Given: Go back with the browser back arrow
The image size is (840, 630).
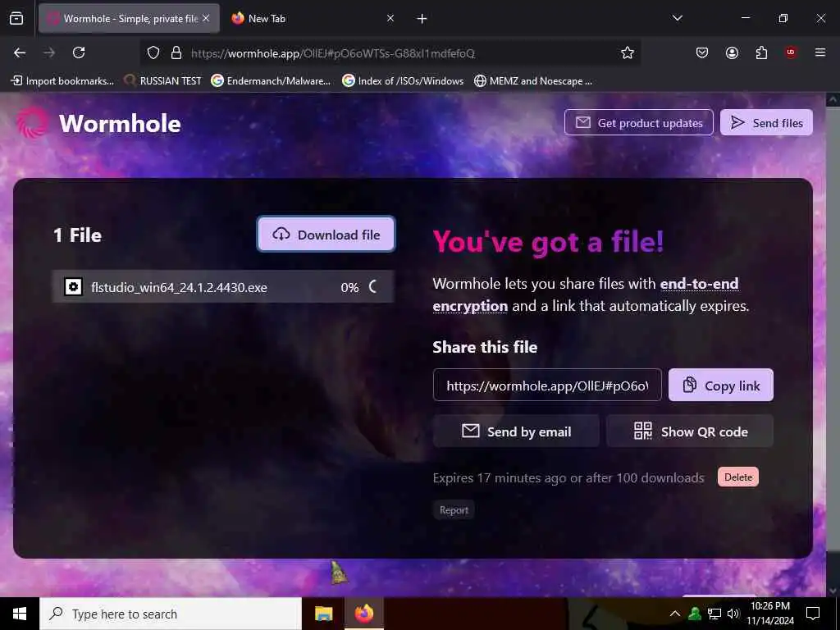Looking at the screenshot, I should (x=20, y=52).
